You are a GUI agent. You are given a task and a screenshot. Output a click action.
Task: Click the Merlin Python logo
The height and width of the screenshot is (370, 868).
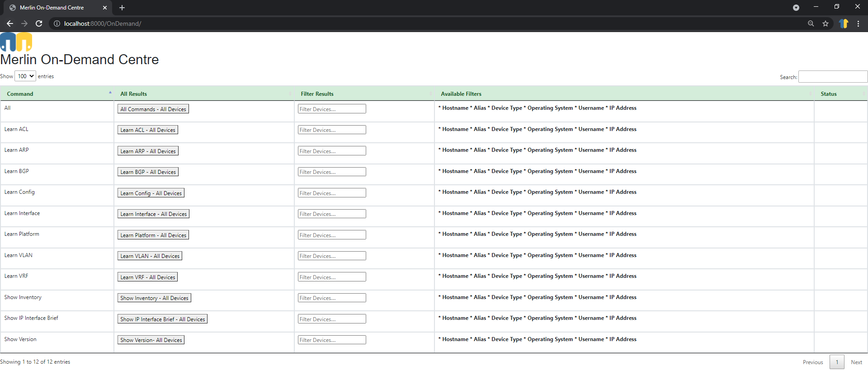pos(16,42)
